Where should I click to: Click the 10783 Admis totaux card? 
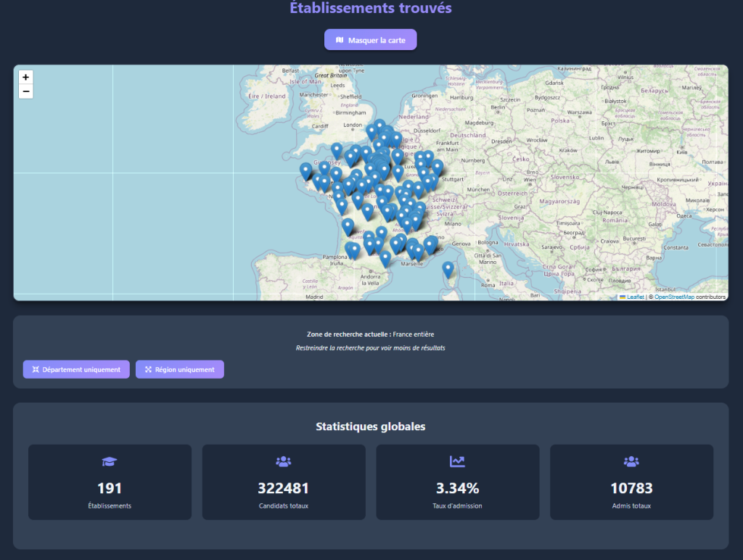632,482
